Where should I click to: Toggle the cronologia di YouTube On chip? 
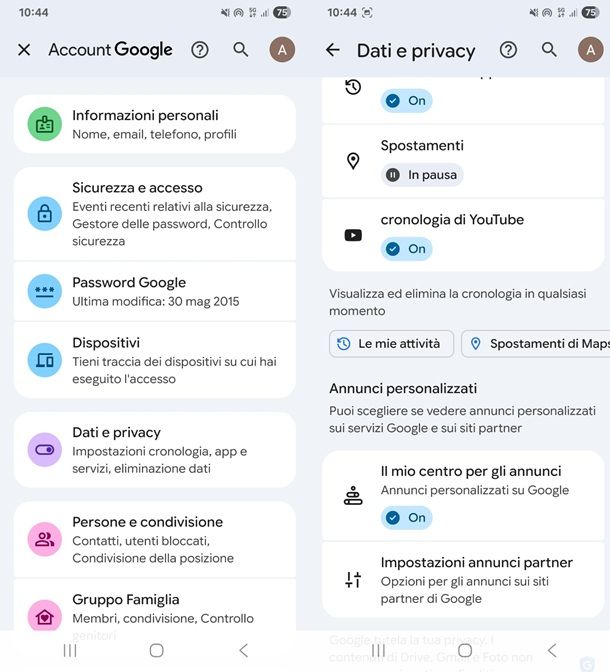click(407, 249)
